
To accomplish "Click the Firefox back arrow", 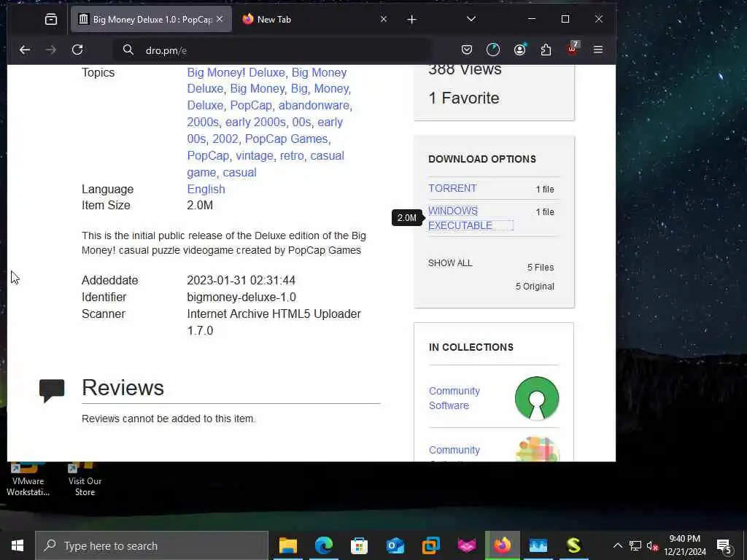I will [x=25, y=50].
